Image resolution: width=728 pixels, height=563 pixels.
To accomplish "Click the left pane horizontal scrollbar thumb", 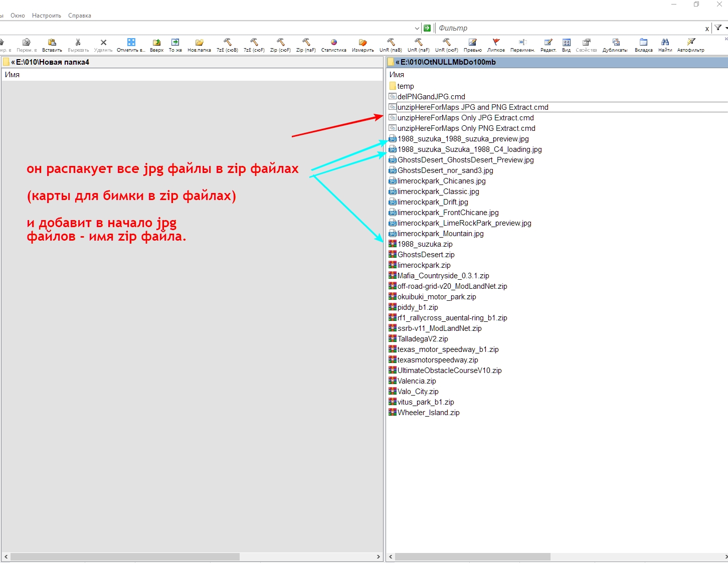I will [x=125, y=556].
